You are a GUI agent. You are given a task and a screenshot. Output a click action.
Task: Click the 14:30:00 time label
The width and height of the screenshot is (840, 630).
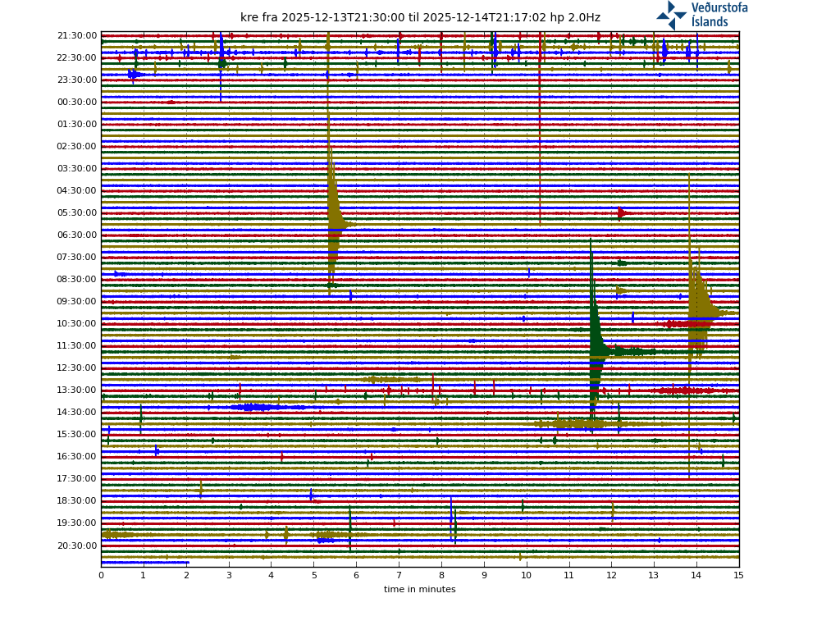[x=77, y=413]
